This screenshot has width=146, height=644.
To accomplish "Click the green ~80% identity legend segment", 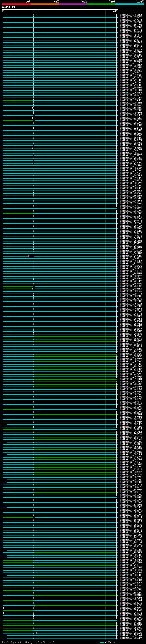I will [101, 4].
